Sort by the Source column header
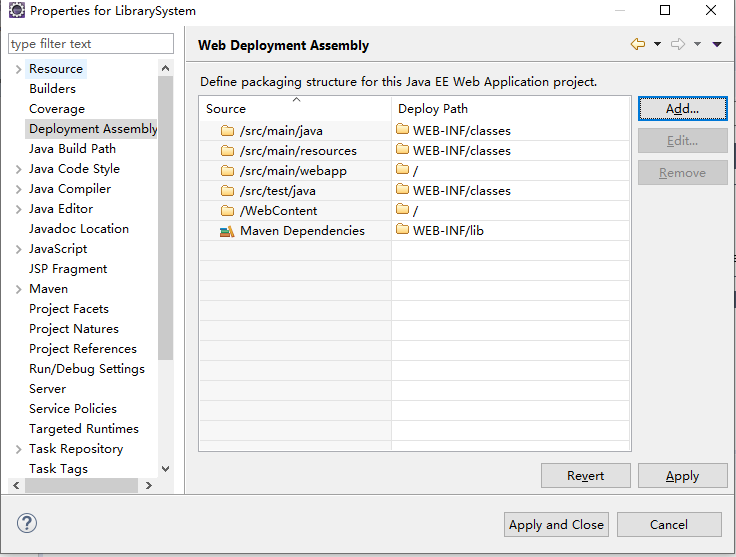736x557 pixels. click(295, 108)
